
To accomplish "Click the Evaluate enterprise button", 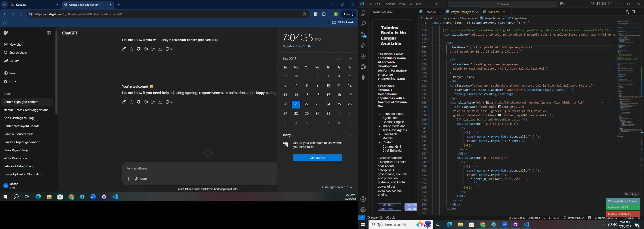I will pyautogui.click(x=389, y=207).
